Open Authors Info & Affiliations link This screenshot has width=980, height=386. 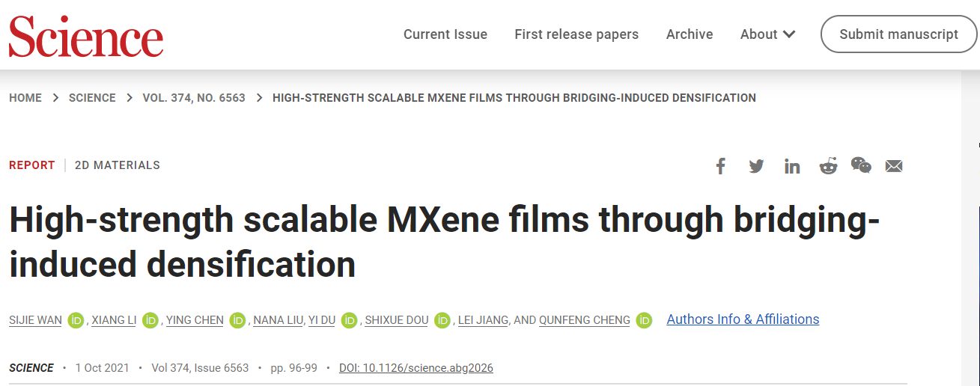(743, 319)
